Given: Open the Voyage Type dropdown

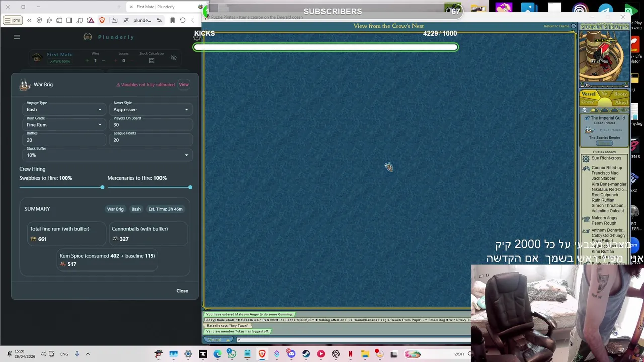Looking at the screenshot, I should click(x=64, y=109).
